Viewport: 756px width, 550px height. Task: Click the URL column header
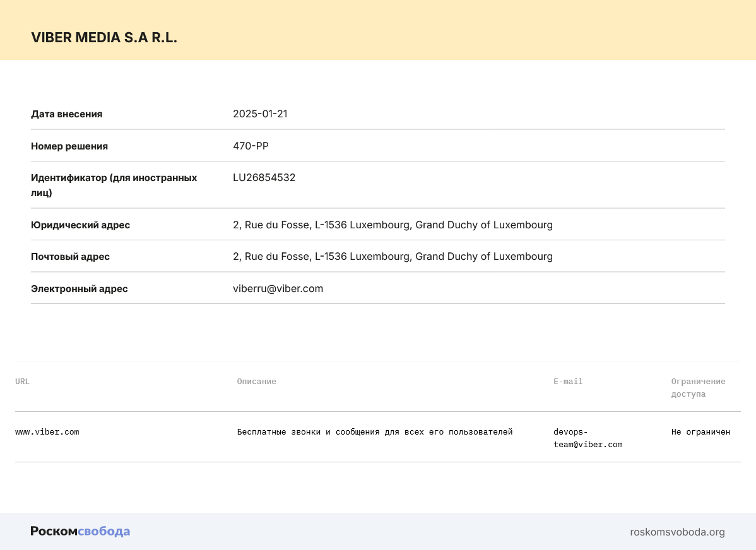(x=22, y=382)
